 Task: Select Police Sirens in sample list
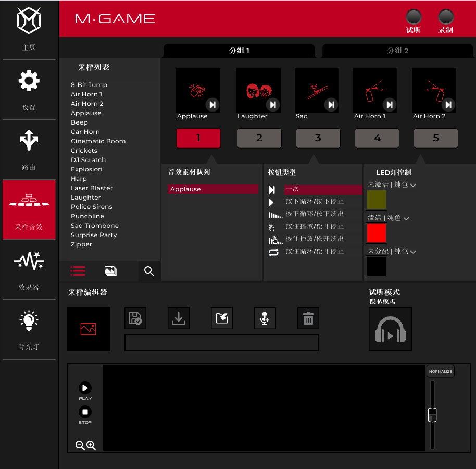pos(91,207)
